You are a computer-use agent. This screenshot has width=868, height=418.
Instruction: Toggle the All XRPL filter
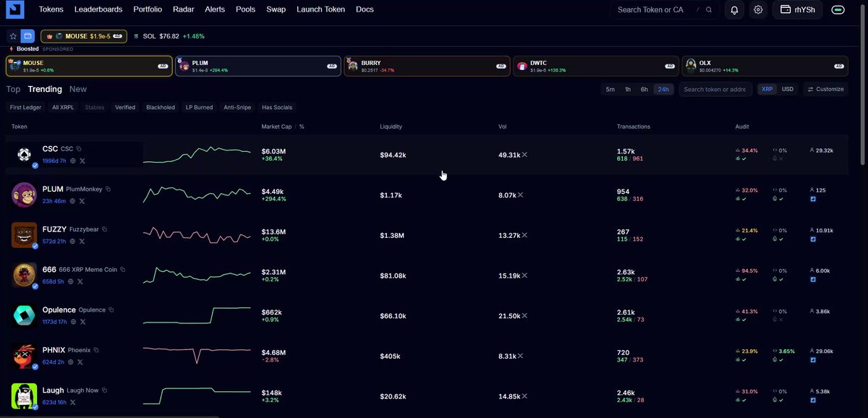63,108
